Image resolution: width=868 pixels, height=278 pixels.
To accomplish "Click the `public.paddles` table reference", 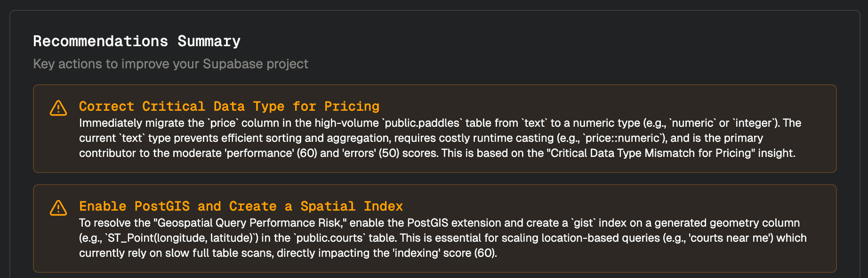I will coord(422,123).
